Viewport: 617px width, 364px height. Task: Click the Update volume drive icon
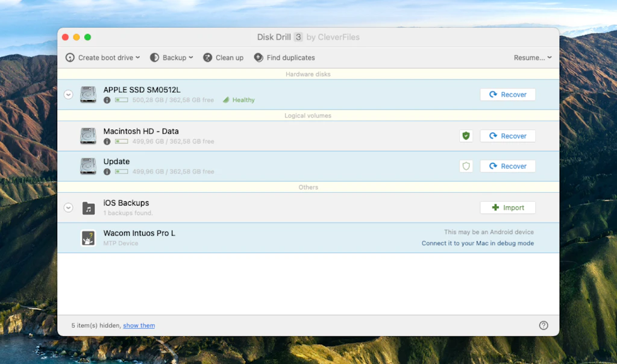(88, 166)
